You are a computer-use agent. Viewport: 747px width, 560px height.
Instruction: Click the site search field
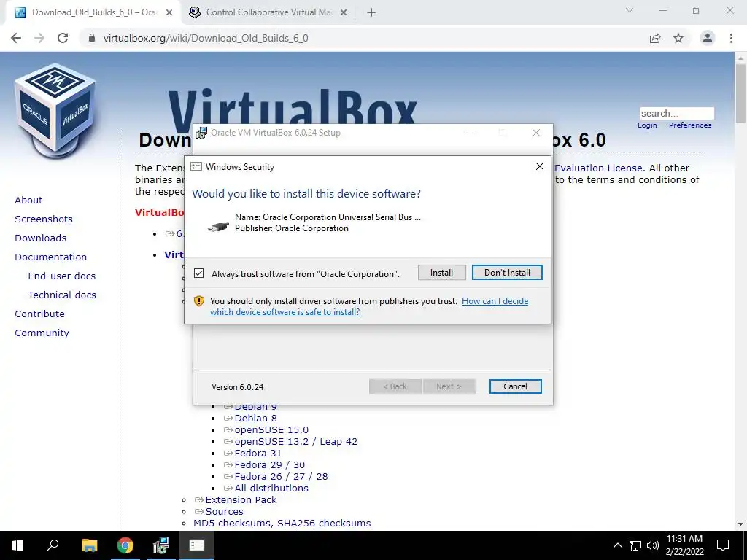point(677,113)
